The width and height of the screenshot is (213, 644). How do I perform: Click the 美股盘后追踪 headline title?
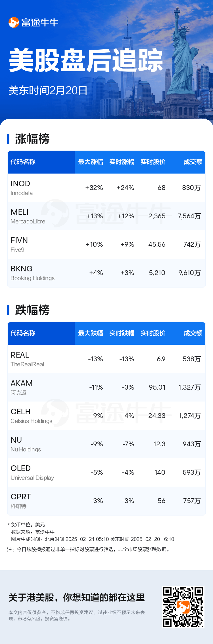(x=86, y=60)
